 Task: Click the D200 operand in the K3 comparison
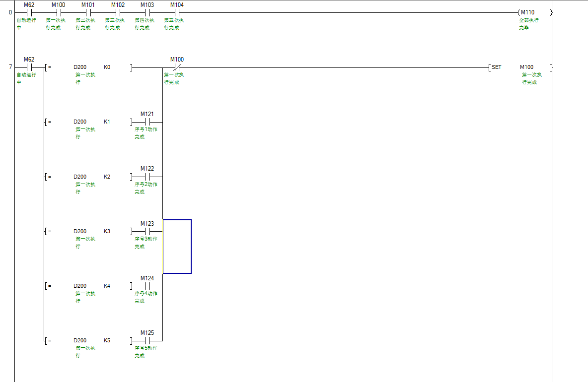coord(80,232)
